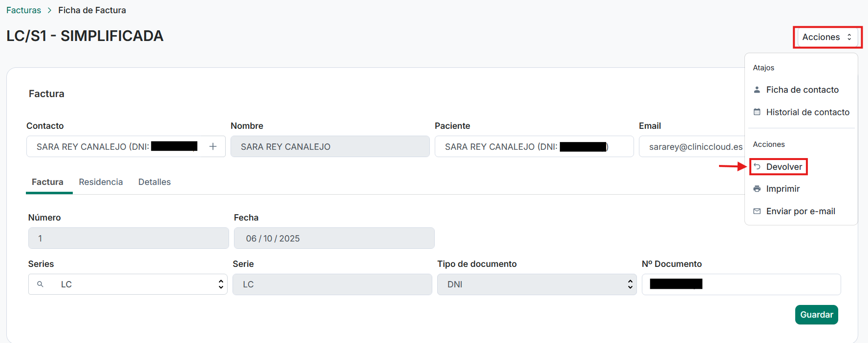The image size is (868, 343).
Task: Click the envelope icon for e-mail
Action: click(x=757, y=211)
